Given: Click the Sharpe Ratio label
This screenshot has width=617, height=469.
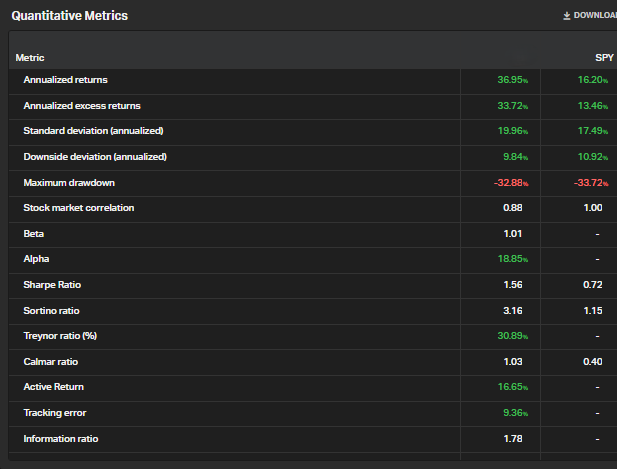Looking at the screenshot, I should [52, 285].
